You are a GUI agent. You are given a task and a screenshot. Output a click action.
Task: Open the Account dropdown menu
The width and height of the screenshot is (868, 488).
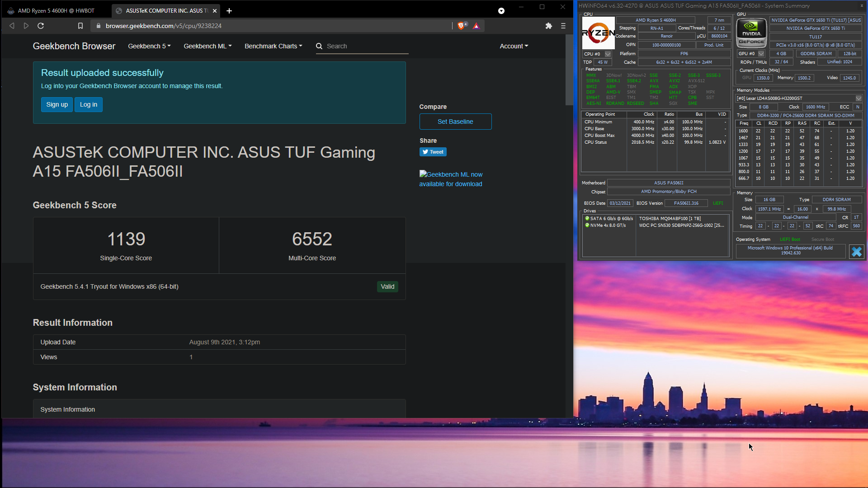coord(514,46)
